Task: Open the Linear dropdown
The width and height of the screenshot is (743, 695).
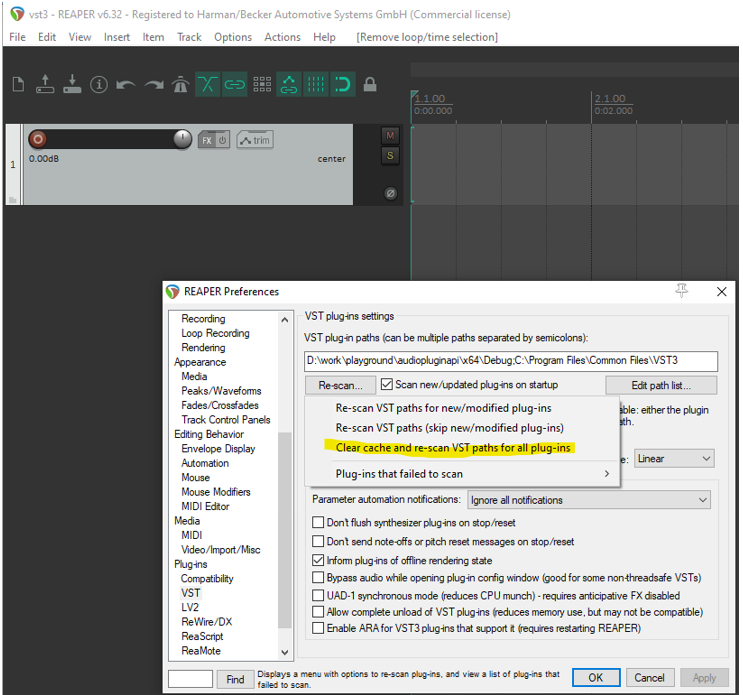Action: click(x=674, y=459)
